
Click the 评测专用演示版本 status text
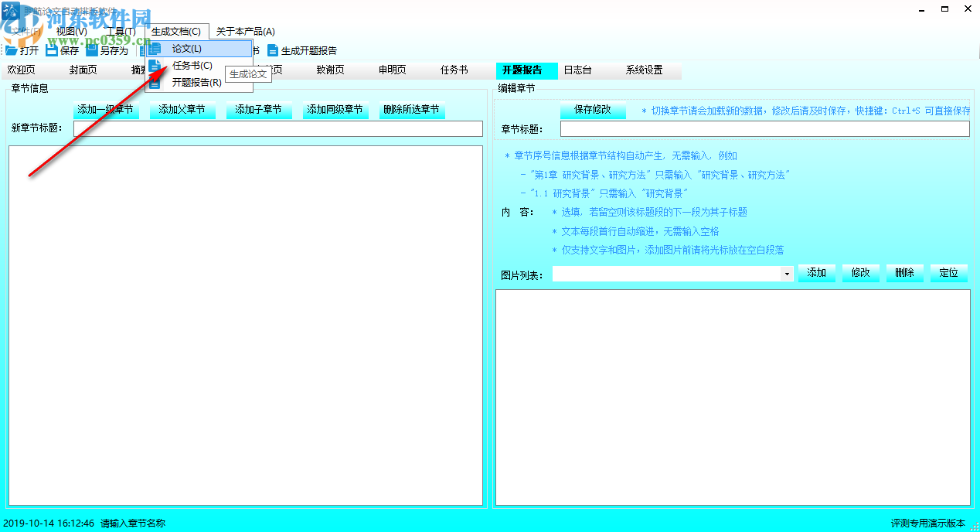click(928, 523)
